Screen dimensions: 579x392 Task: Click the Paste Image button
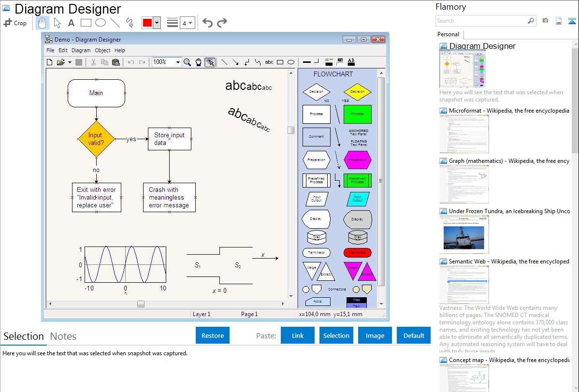[x=375, y=335]
